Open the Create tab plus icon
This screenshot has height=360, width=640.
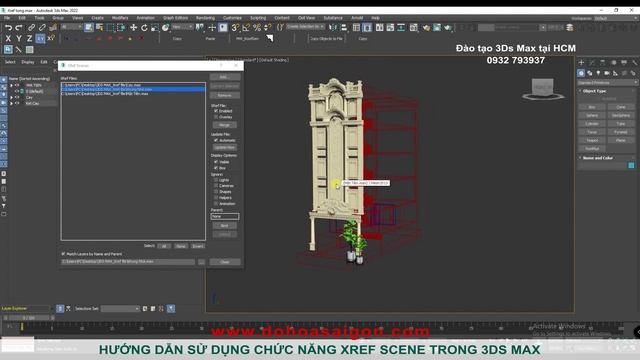point(581,62)
